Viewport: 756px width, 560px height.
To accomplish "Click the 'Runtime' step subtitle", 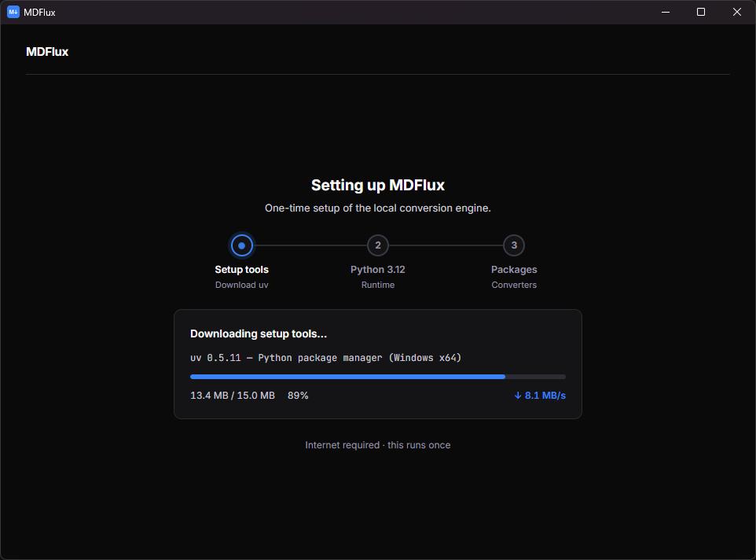I will point(378,285).
